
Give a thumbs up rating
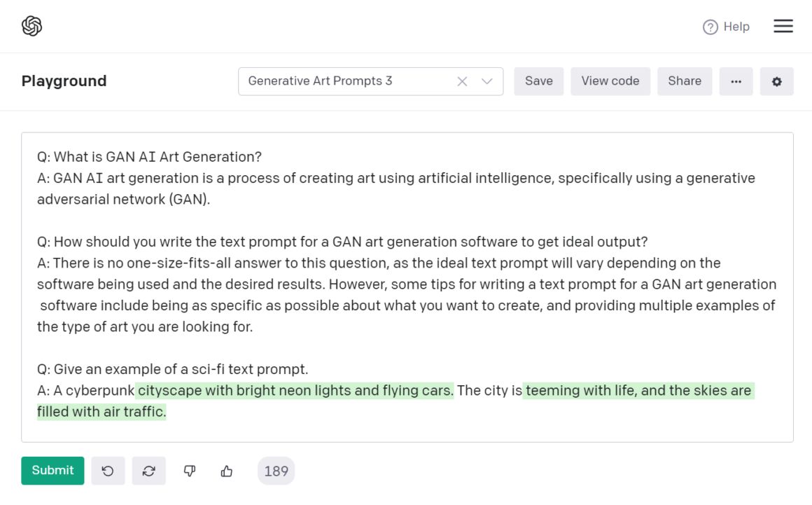pos(225,471)
